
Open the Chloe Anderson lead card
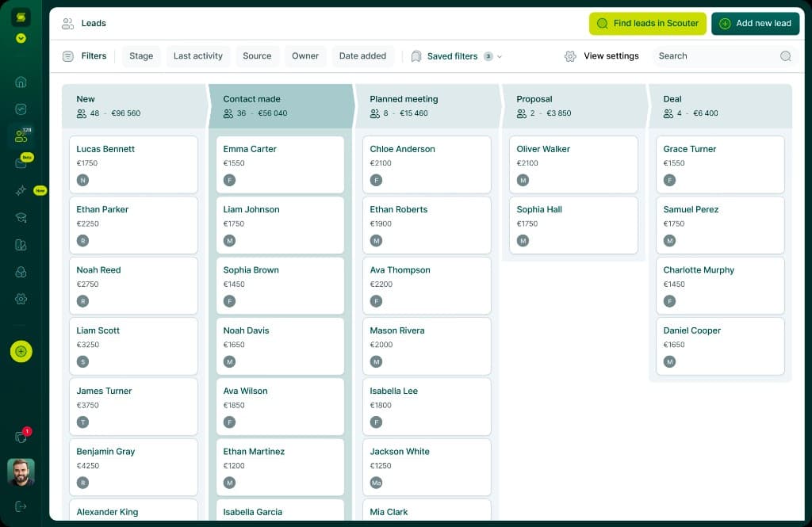pos(427,165)
